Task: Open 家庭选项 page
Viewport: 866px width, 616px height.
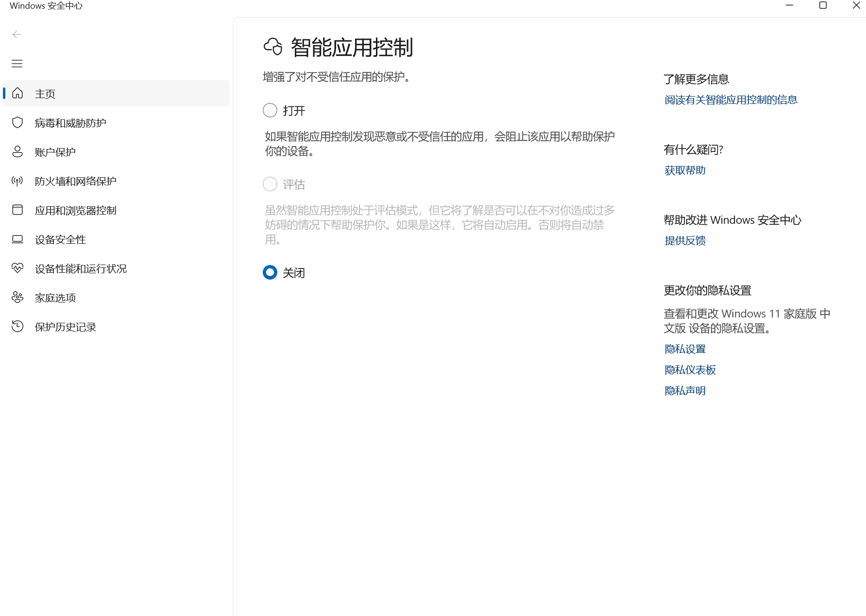Action: [116, 298]
